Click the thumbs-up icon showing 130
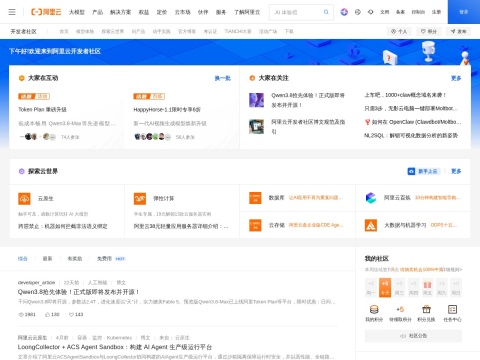 [x=48, y=314]
